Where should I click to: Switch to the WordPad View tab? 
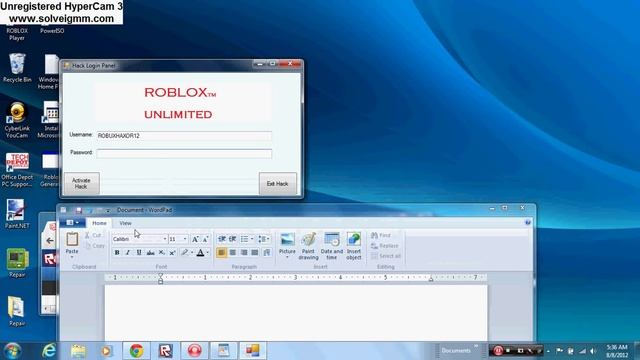coord(125,223)
